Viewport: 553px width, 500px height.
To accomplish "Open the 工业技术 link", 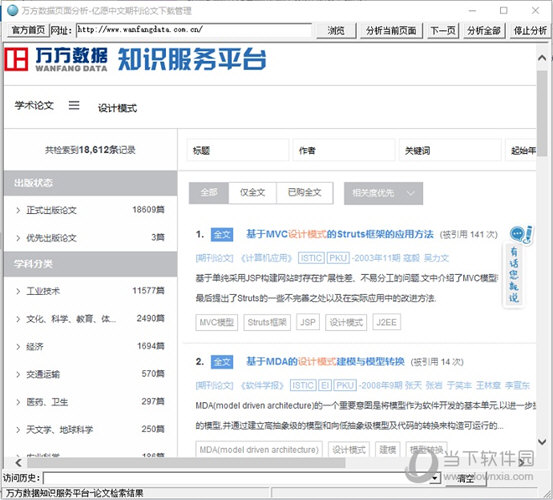I will click(x=43, y=291).
